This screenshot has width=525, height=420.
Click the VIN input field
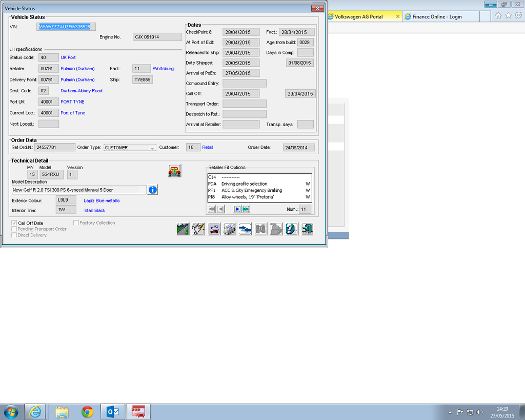66,27
